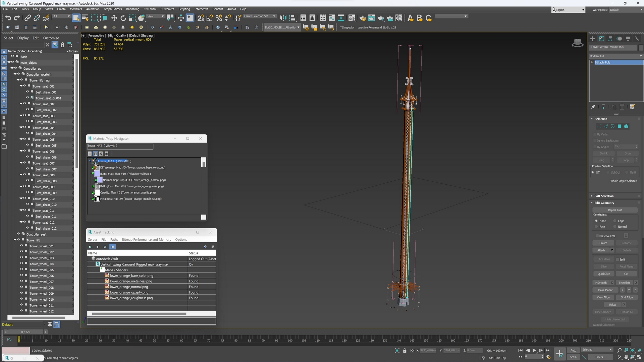Image resolution: width=644 pixels, height=362 pixels.
Task: Collapse the Tower_lift tree node
Action: coord(15,240)
